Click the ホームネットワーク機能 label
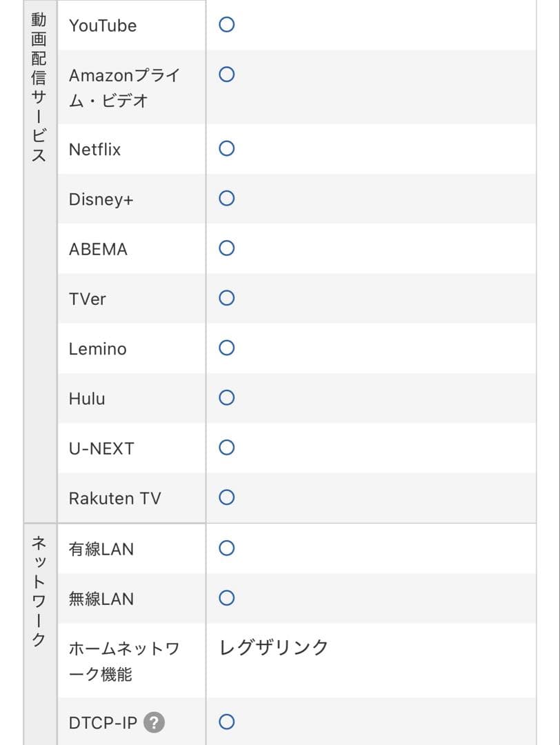The image size is (560, 745). click(124, 661)
